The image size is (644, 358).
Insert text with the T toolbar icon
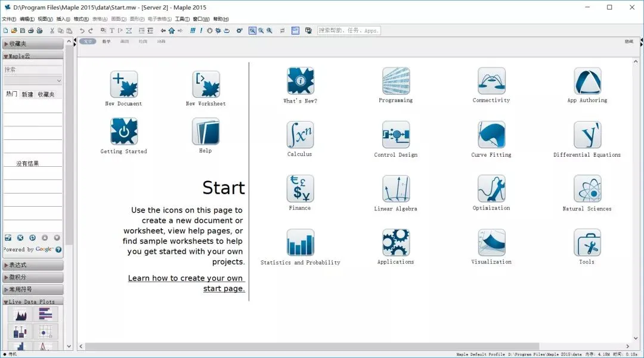(x=112, y=30)
